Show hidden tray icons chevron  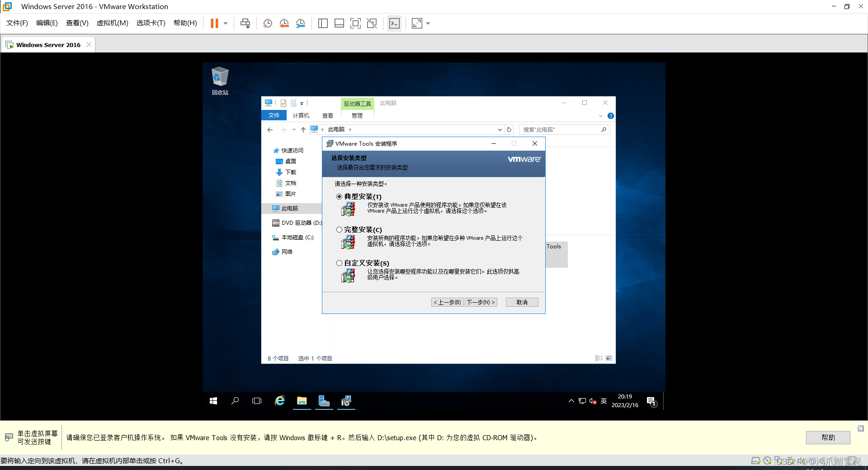pos(571,401)
